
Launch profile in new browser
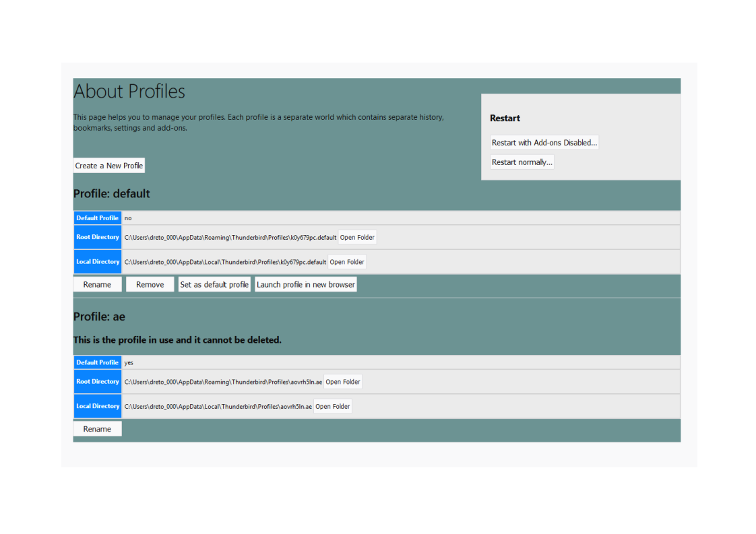point(305,285)
